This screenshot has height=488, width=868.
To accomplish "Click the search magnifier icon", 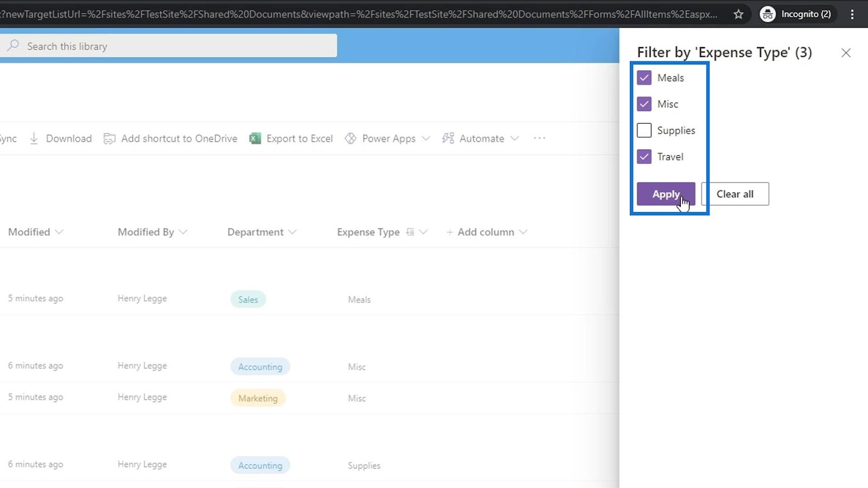I will tap(13, 46).
